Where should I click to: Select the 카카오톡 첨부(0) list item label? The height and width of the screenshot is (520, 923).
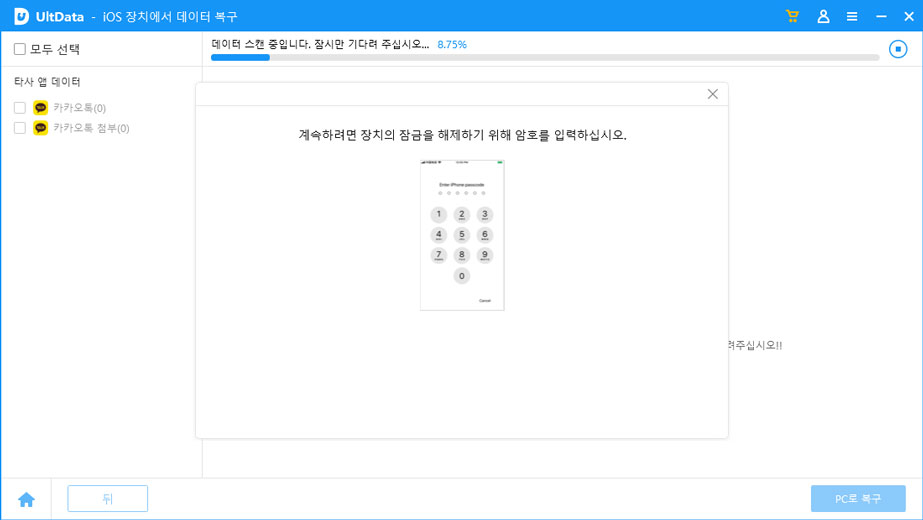pyautogui.click(x=91, y=128)
